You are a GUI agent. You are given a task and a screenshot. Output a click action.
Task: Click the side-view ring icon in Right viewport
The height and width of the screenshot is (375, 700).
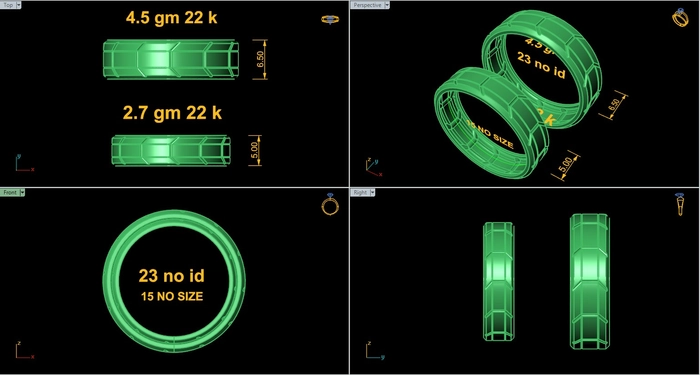tap(680, 204)
